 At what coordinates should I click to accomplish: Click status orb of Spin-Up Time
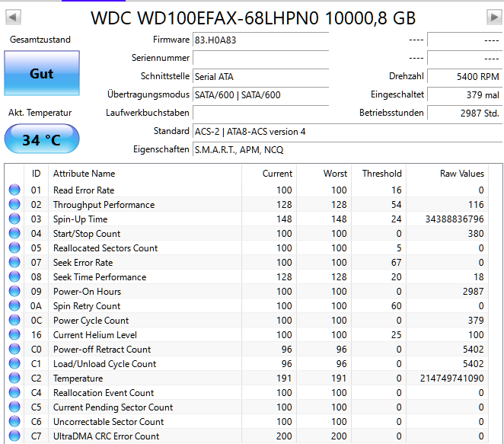click(14, 219)
